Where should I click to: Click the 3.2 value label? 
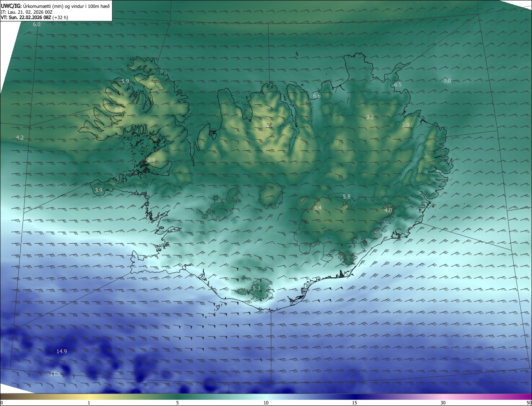370,117
